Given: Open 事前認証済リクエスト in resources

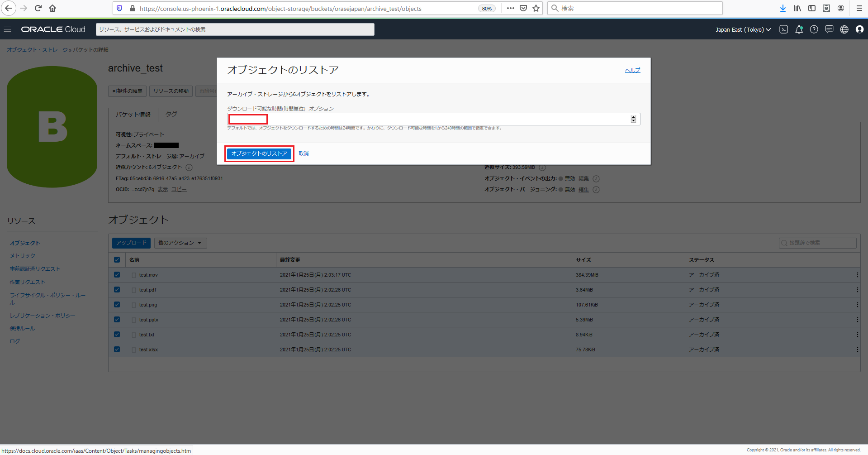Looking at the screenshot, I should point(35,269).
